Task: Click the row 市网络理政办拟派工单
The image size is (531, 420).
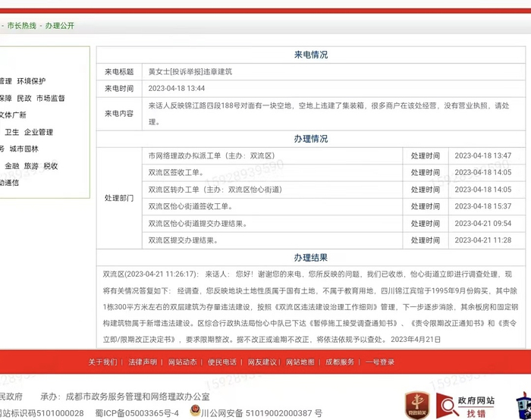Action: tap(272, 156)
